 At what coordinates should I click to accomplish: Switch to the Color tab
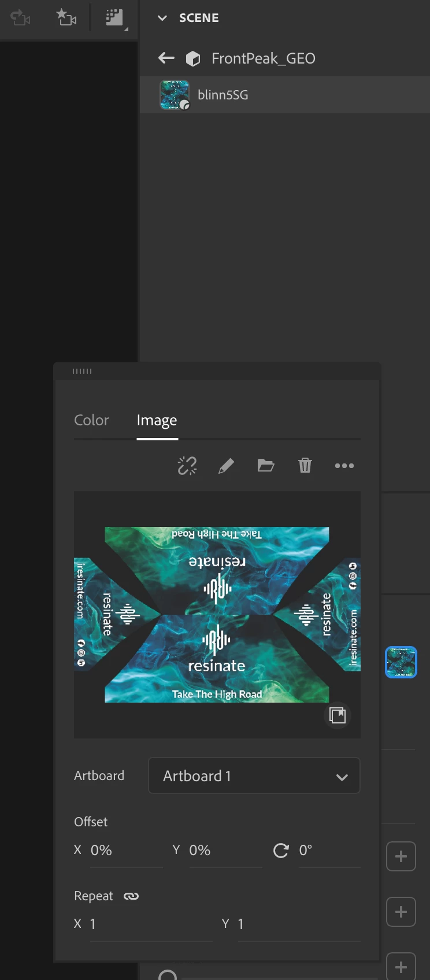[x=91, y=420]
